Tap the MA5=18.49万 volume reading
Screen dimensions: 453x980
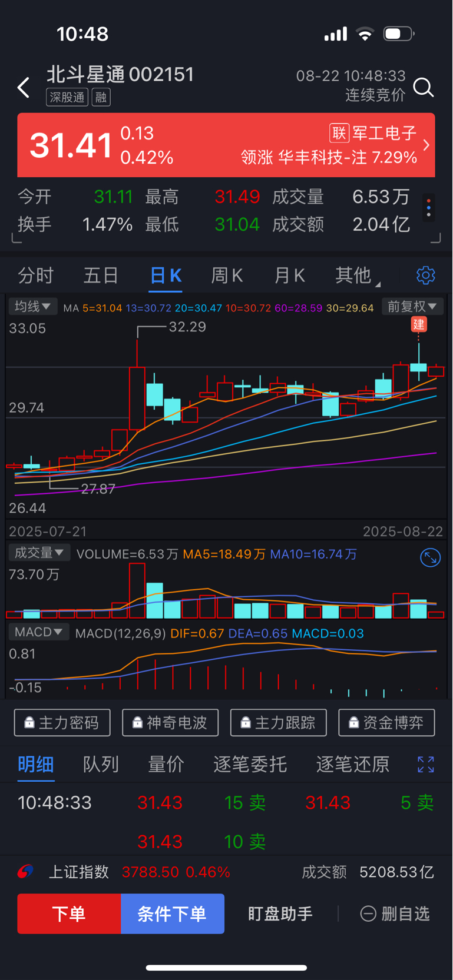(x=224, y=554)
